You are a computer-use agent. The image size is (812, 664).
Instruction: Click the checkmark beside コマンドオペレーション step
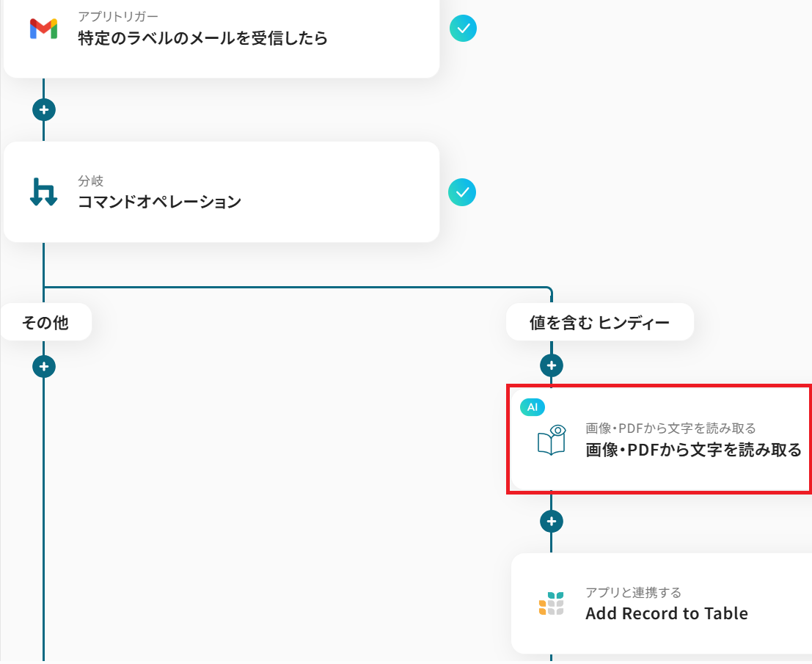[x=462, y=192]
